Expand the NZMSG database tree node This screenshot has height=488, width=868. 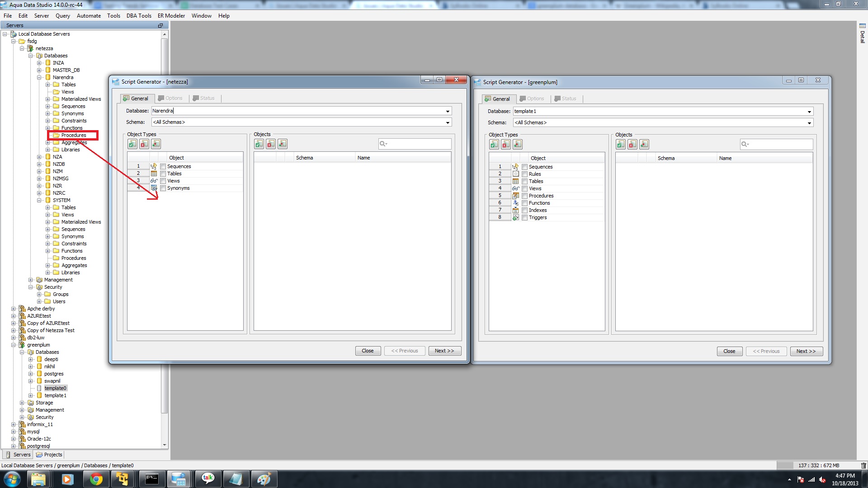[x=39, y=178]
